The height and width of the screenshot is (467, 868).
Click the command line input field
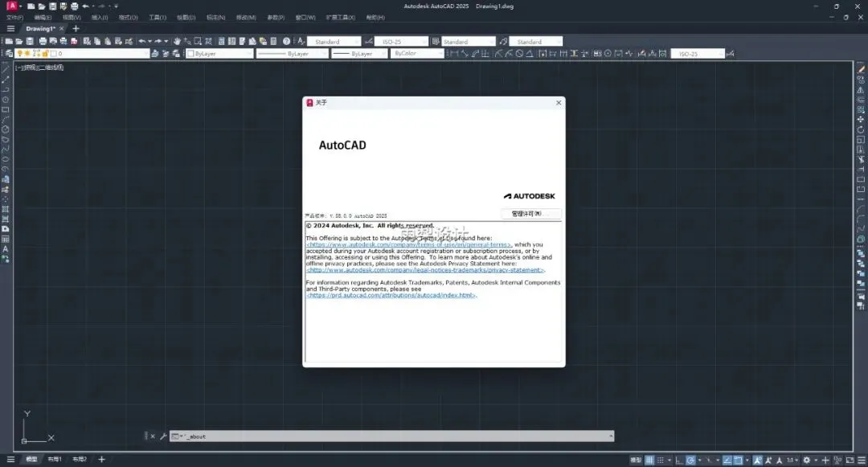pyautogui.click(x=391, y=436)
